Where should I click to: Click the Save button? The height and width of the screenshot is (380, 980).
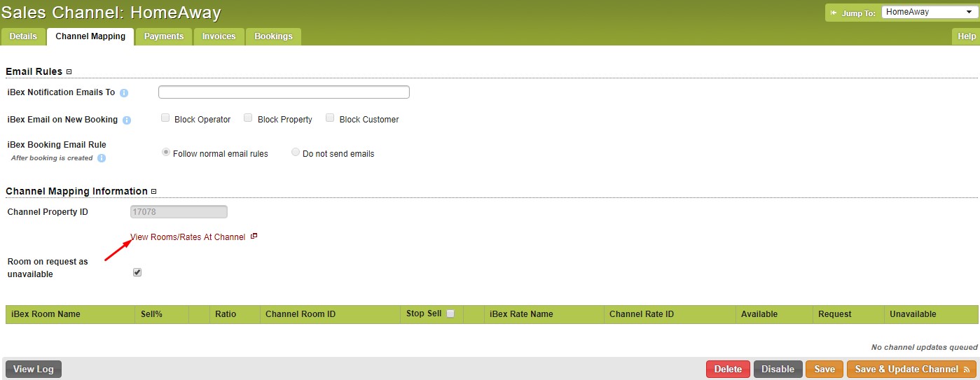pyautogui.click(x=824, y=369)
